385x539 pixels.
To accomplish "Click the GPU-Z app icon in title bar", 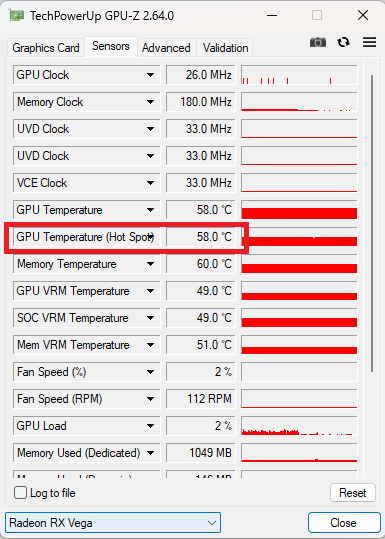I will pyautogui.click(x=17, y=15).
